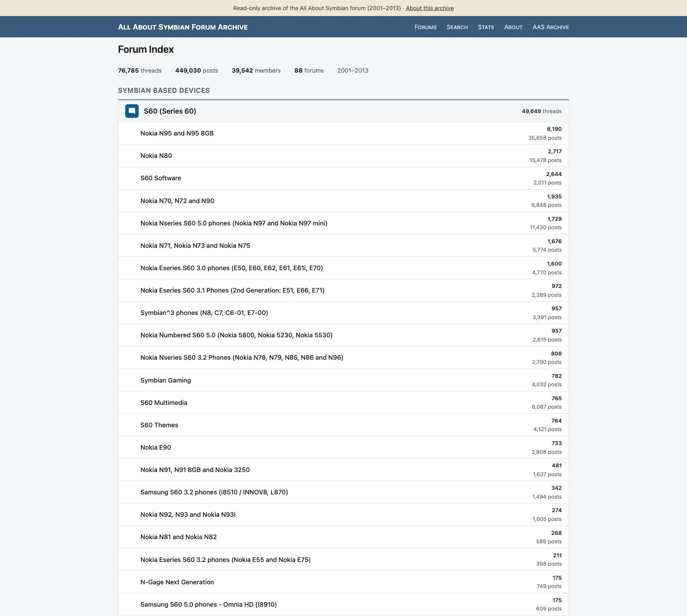
Task: Select the Nokia E90 forum
Action: pyautogui.click(x=156, y=448)
